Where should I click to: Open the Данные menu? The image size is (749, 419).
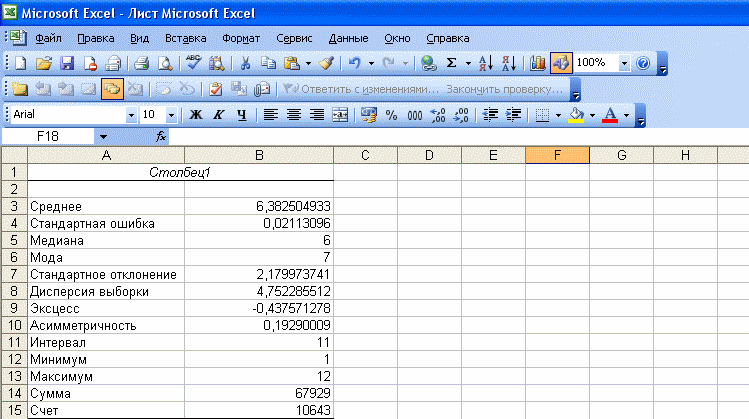click(348, 38)
